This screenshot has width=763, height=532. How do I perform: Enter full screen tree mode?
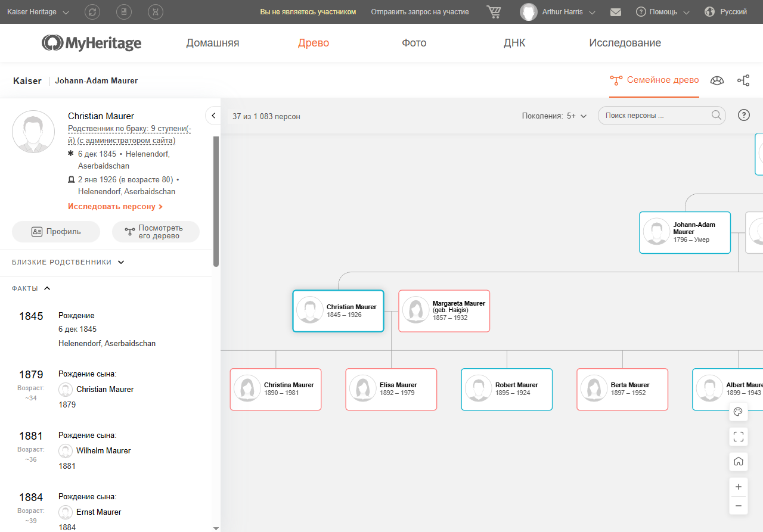tap(738, 437)
